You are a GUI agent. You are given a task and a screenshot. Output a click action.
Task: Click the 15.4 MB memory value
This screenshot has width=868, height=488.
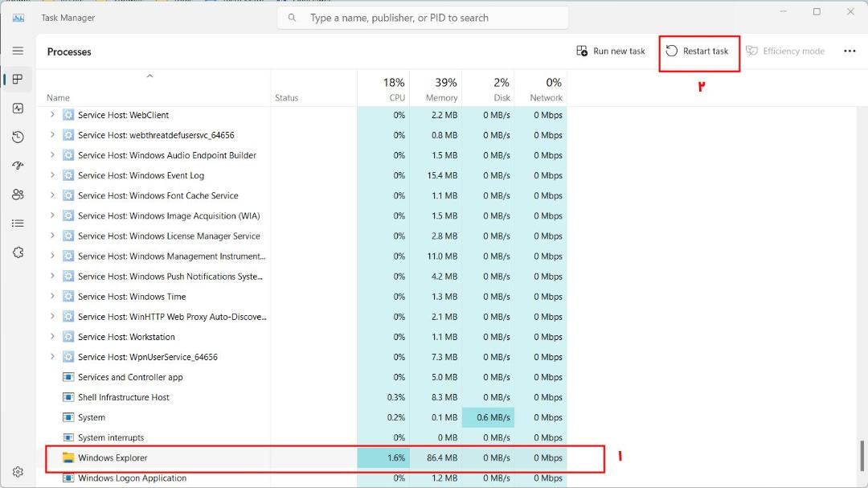coord(442,175)
